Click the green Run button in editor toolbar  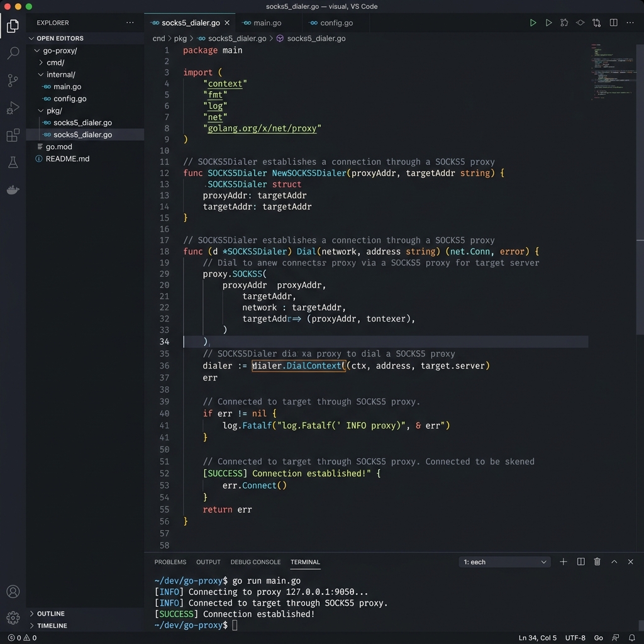(x=533, y=23)
